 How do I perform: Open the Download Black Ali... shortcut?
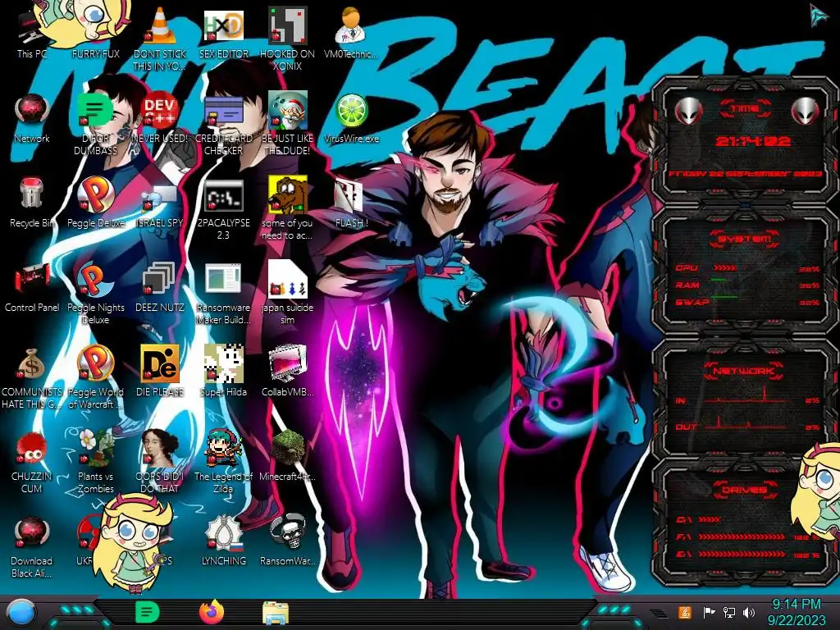[32, 547]
